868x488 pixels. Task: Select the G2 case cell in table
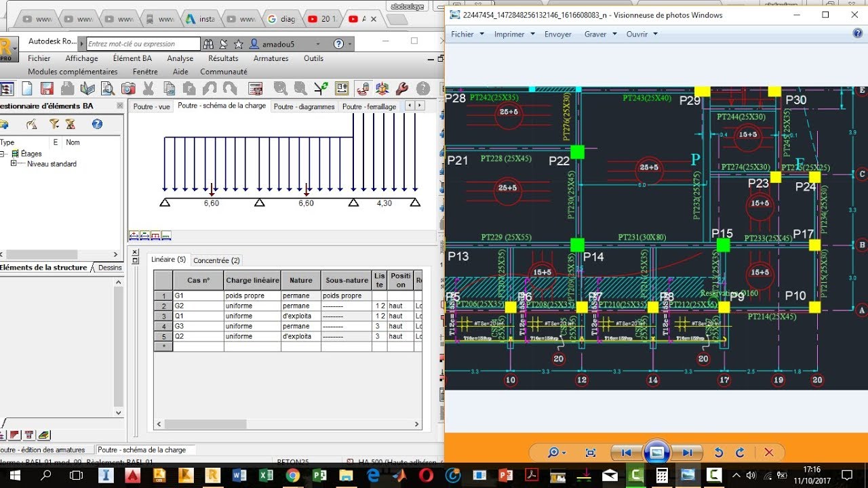[x=197, y=306]
